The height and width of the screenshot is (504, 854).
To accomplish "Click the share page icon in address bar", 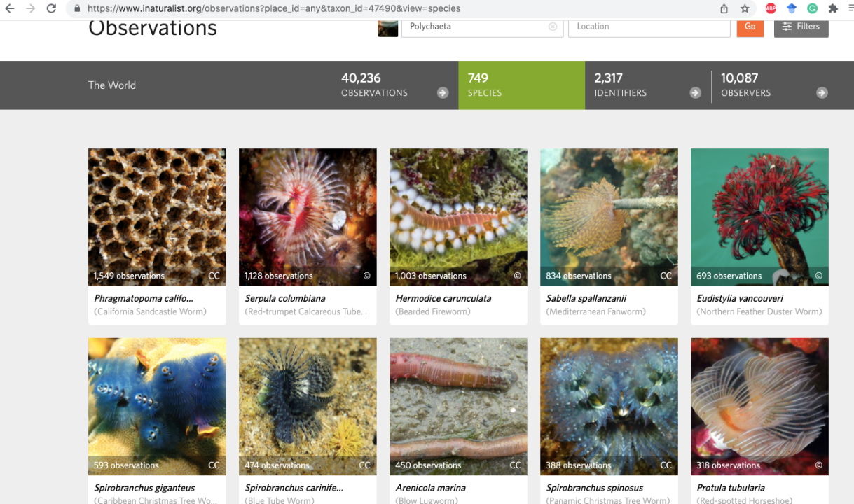I will point(724,8).
